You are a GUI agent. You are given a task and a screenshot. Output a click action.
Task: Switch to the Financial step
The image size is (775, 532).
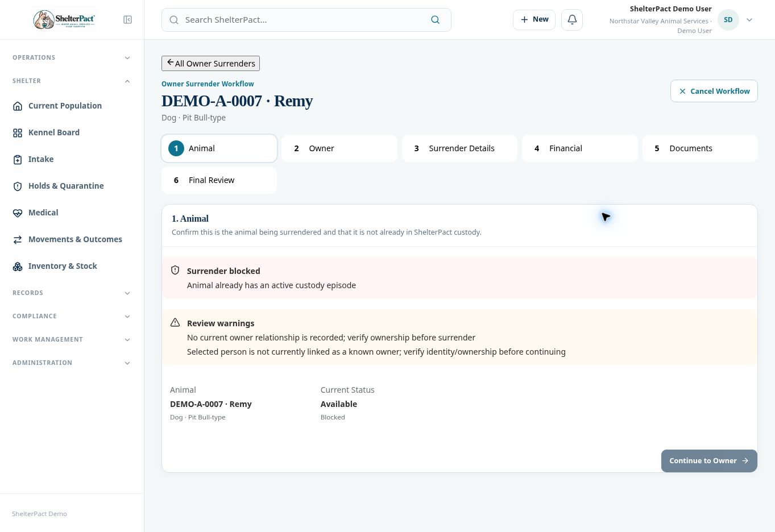(580, 148)
